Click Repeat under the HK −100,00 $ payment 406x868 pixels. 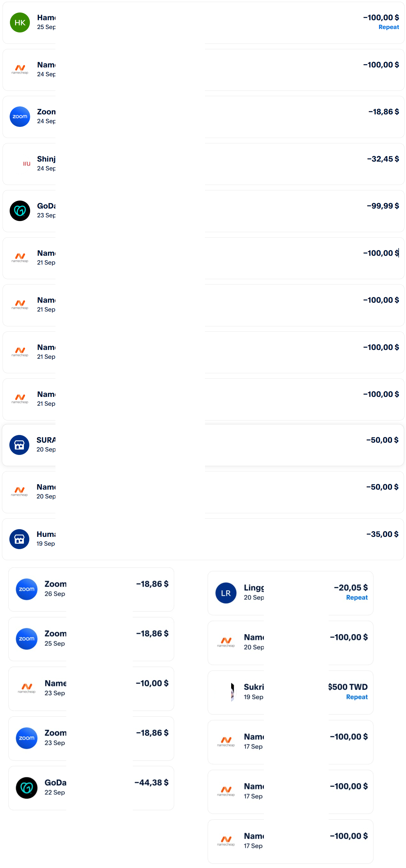tap(388, 27)
